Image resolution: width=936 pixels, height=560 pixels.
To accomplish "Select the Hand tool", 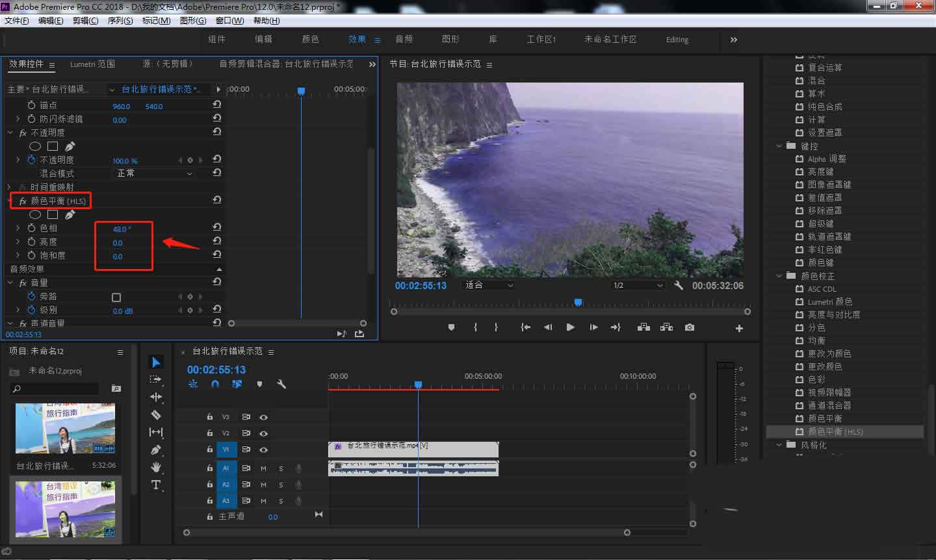I will [156, 467].
